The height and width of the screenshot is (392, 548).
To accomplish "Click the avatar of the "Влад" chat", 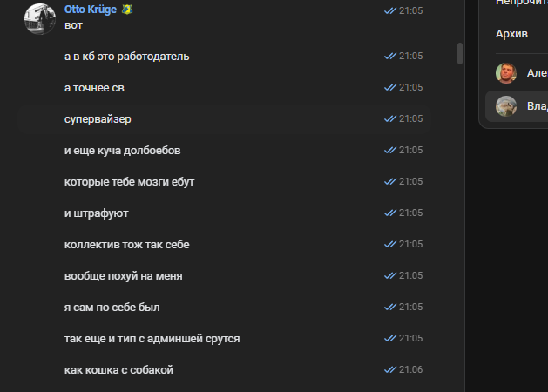I will (x=506, y=106).
